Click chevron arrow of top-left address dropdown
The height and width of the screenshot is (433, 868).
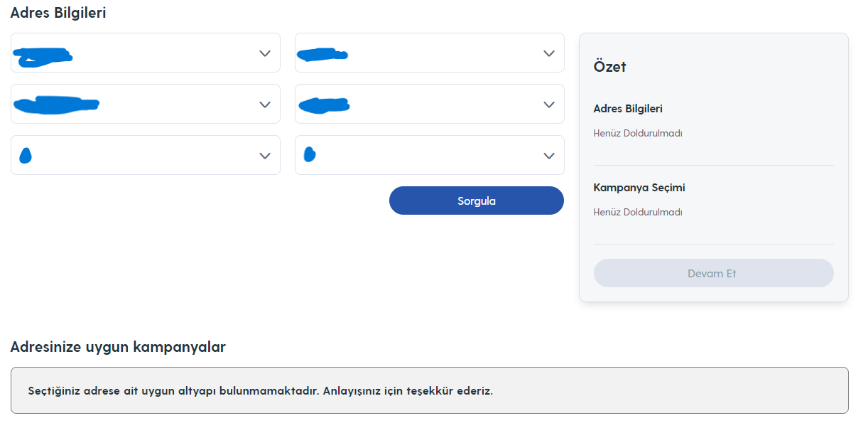pos(265,53)
